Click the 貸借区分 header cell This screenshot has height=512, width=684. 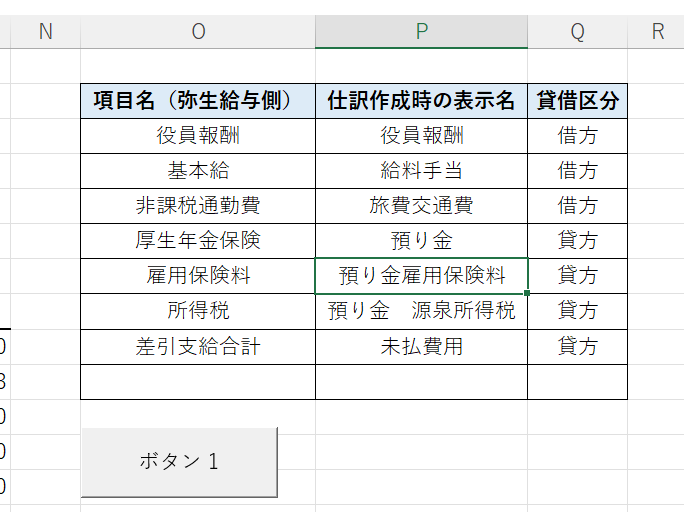pos(577,101)
